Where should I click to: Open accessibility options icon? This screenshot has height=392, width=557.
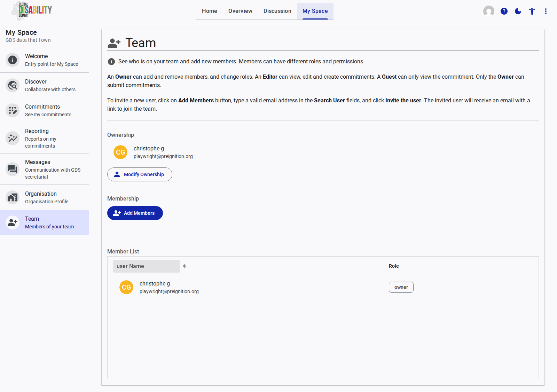tap(532, 11)
